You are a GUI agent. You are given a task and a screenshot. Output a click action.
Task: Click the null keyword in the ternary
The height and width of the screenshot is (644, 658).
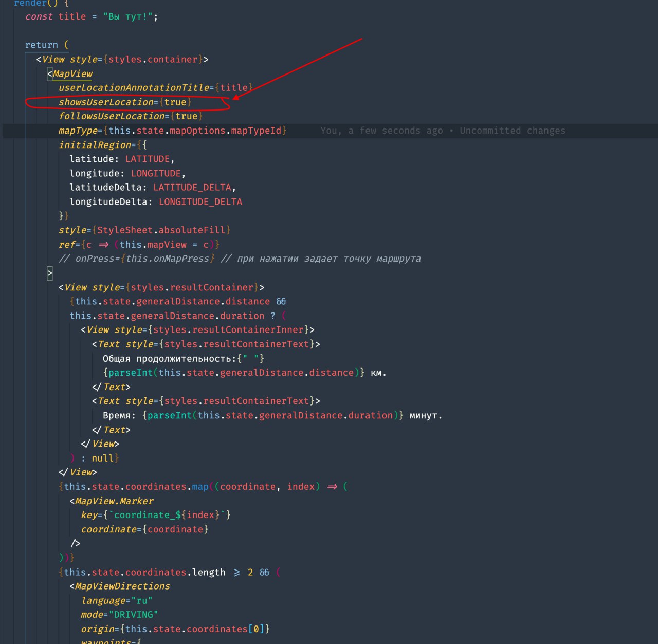(103, 458)
